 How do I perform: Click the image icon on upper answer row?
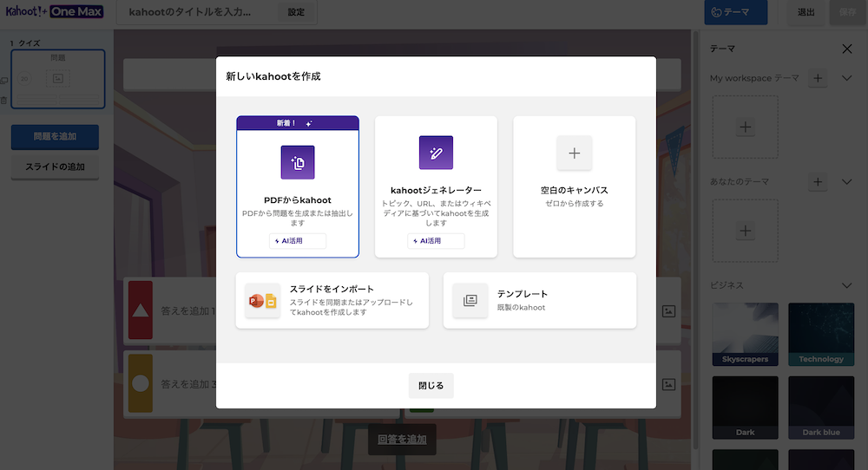668,311
